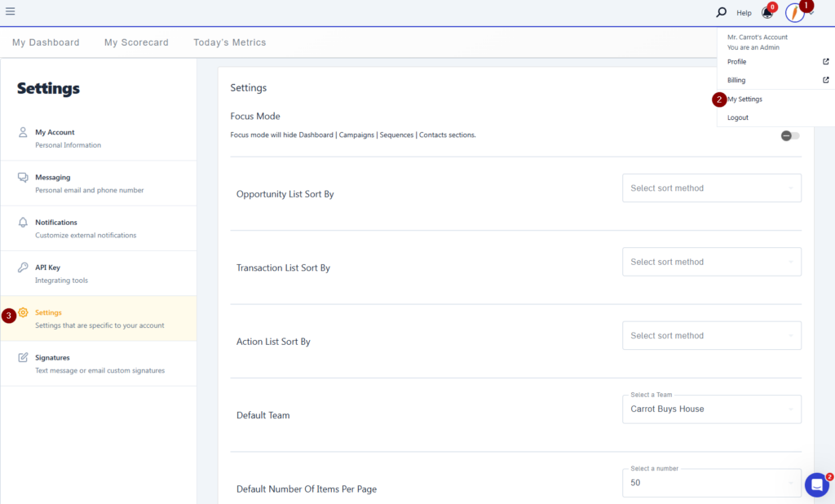Click the Messaging chat bubbles icon

[23, 178]
